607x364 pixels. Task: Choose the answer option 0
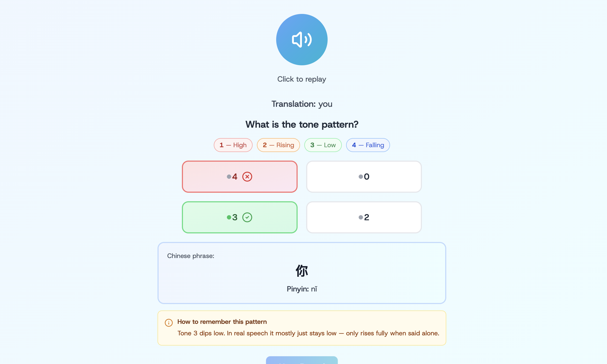(x=364, y=177)
